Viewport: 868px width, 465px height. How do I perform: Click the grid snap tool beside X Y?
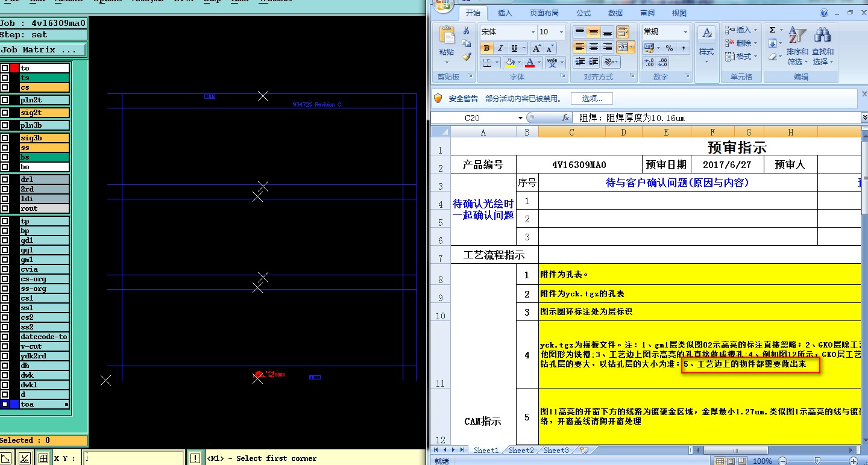43,458
